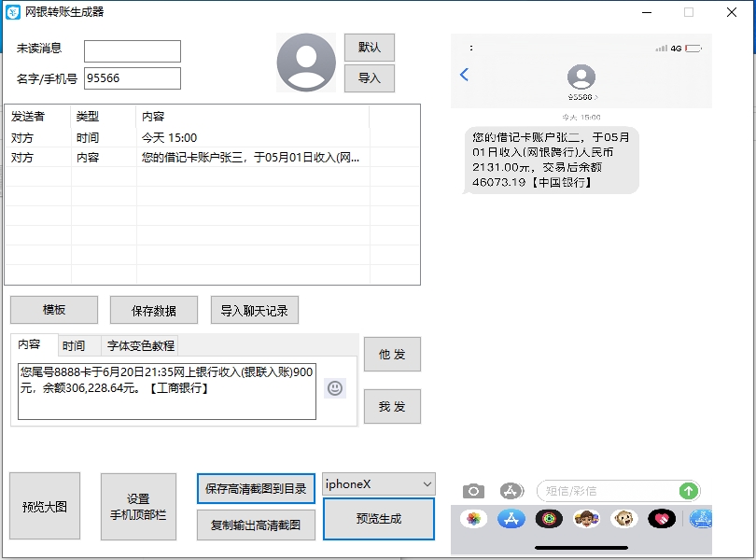This screenshot has height=560, width=756.
Task: Open the App Store icon beside the camera
Action: click(x=510, y=490)
